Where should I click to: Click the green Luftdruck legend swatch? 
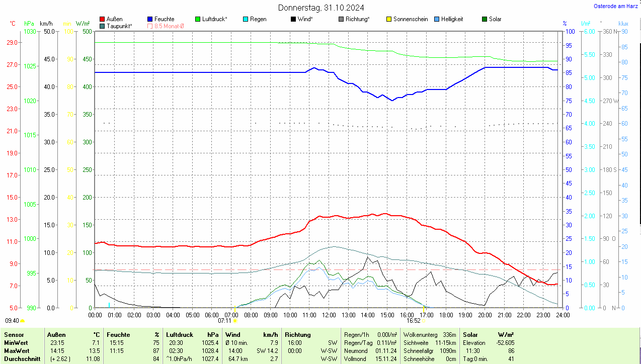click(198, 19)
